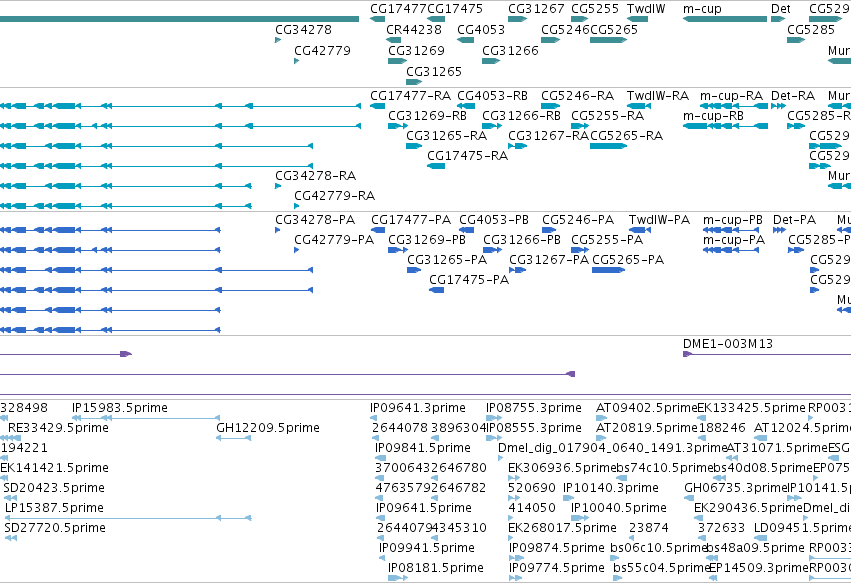
Task: Select the IP08755.3prime EST label
Action: click(x=534, y=408)
